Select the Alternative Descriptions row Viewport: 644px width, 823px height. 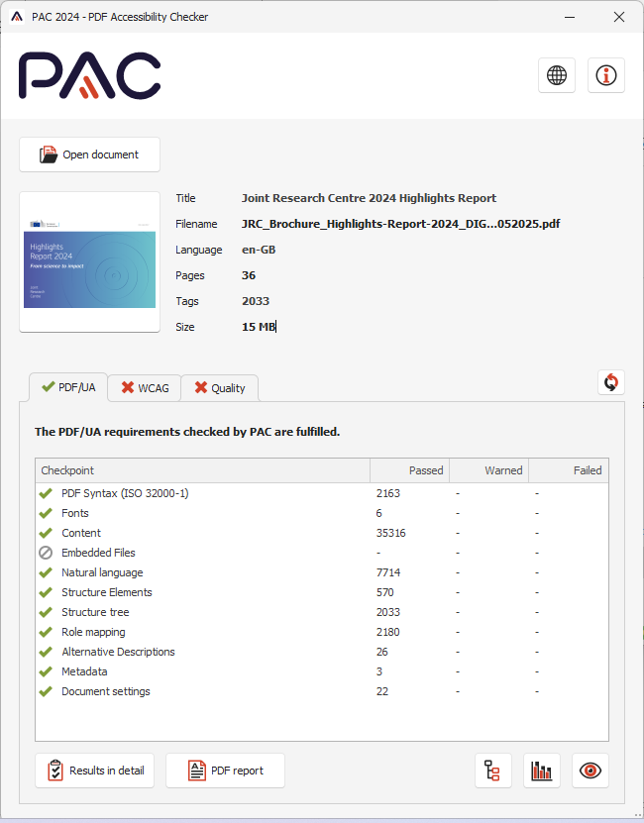pos(322,652)
